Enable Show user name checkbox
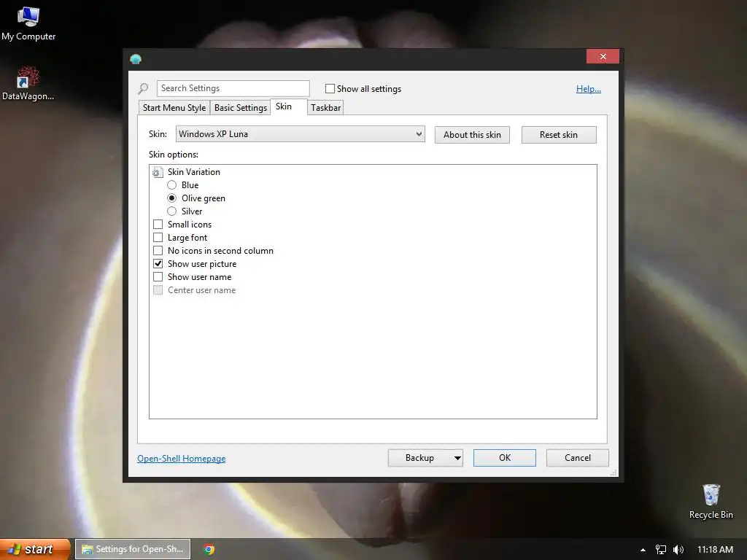Screen dimensions: 747x560 coord(158,276)
